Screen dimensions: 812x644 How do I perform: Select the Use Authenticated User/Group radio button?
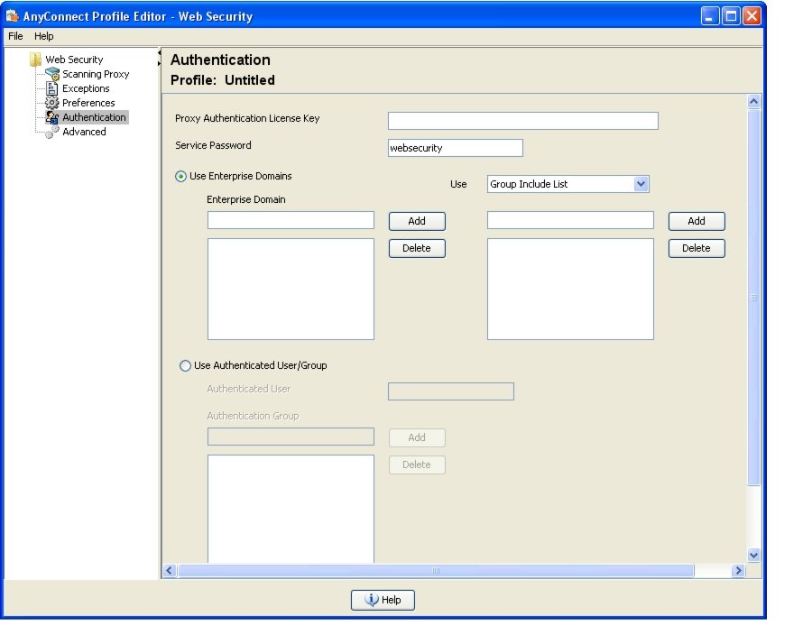[x=185, y=366]
